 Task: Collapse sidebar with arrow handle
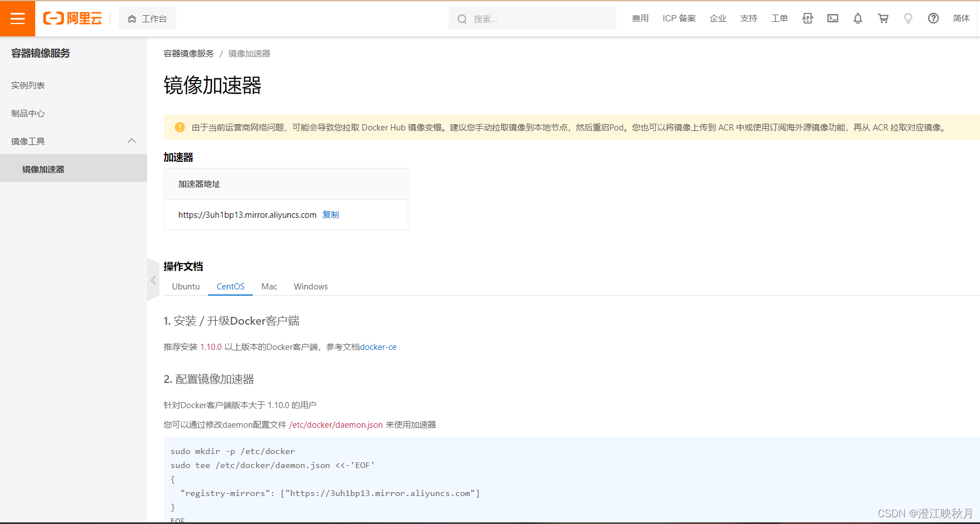(x=153, y=280)
